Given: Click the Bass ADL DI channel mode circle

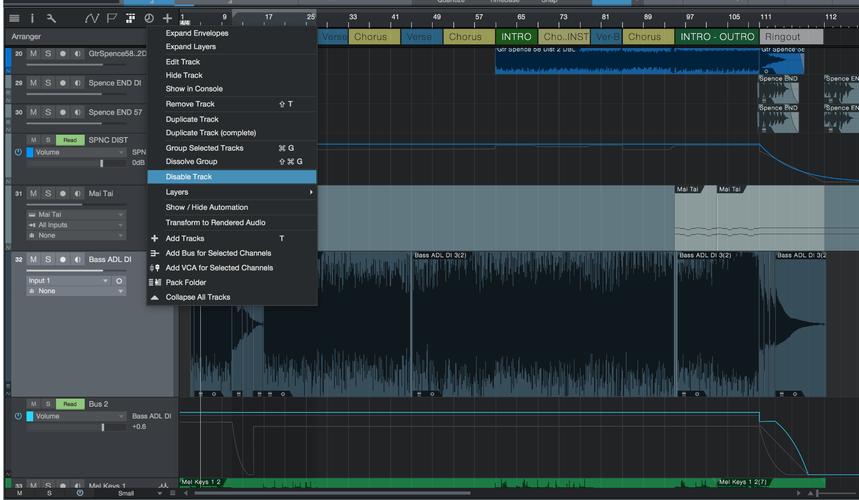Looking at the screenshot, I should (x=119, y=281).
